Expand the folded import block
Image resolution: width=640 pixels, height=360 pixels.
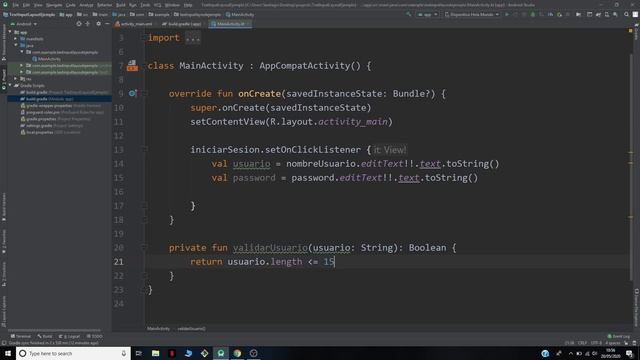(192, 38)
